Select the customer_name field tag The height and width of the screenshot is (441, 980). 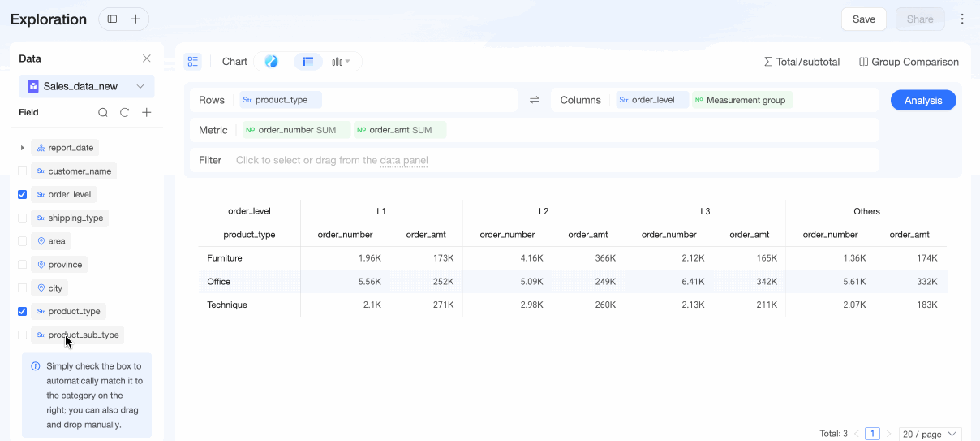coord(74,171)
